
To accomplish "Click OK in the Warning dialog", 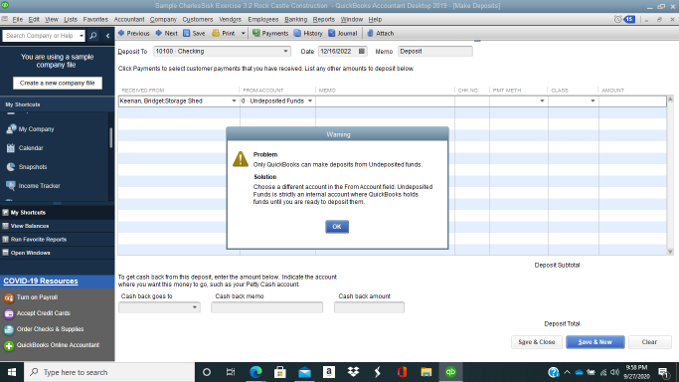I will click(x=337, y=227).
